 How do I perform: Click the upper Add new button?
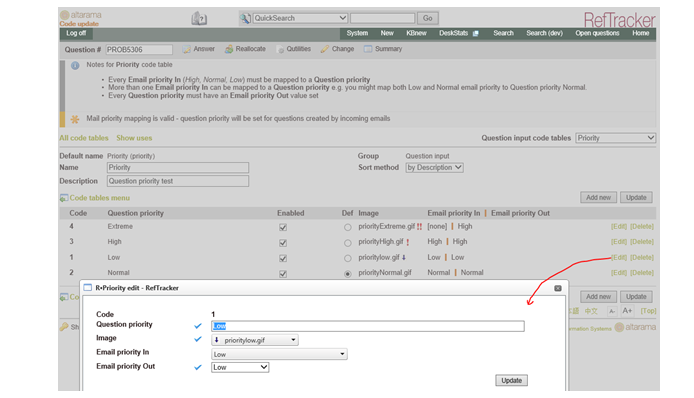pos(598,197)
